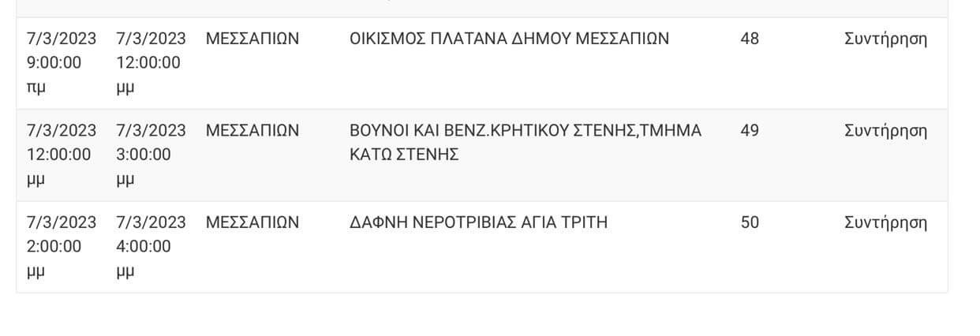Click end time 7/3/2023 12:00:00 μμ in first row
980x336 pixels.
(x=151, y=63)
